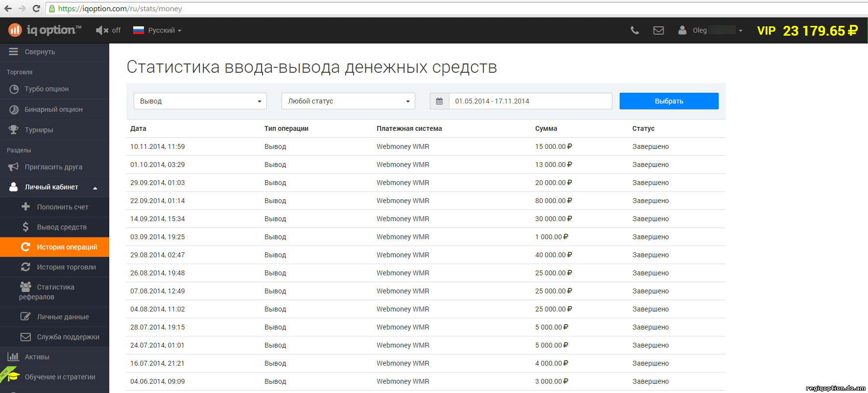Click the Дата column header
This screenshot has width=868, height=393.
pos(138,128)
